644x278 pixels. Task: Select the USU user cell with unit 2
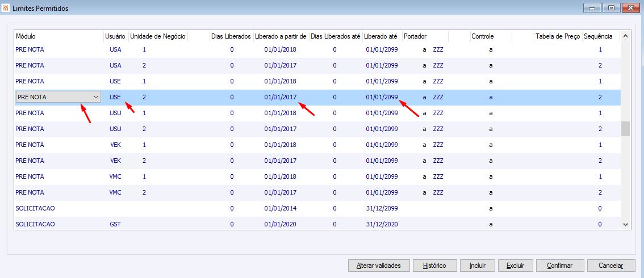click(x=115, y=129)
